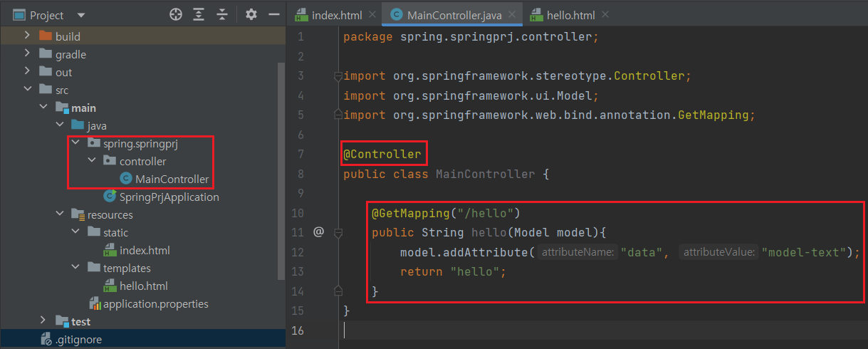The width and height of the screenshot is (868, 349).
Task: Select the src folder icon
Action: [46, 89]
